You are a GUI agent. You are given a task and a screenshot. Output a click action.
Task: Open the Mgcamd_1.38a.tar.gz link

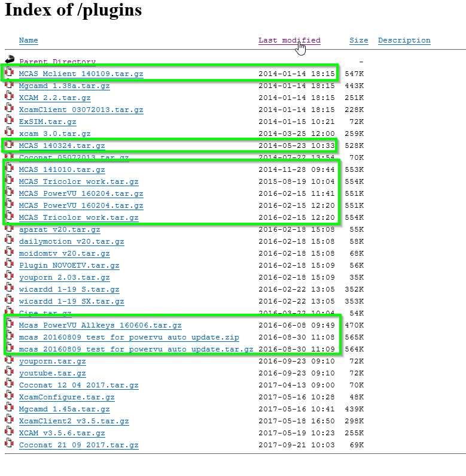coord(65,86)
